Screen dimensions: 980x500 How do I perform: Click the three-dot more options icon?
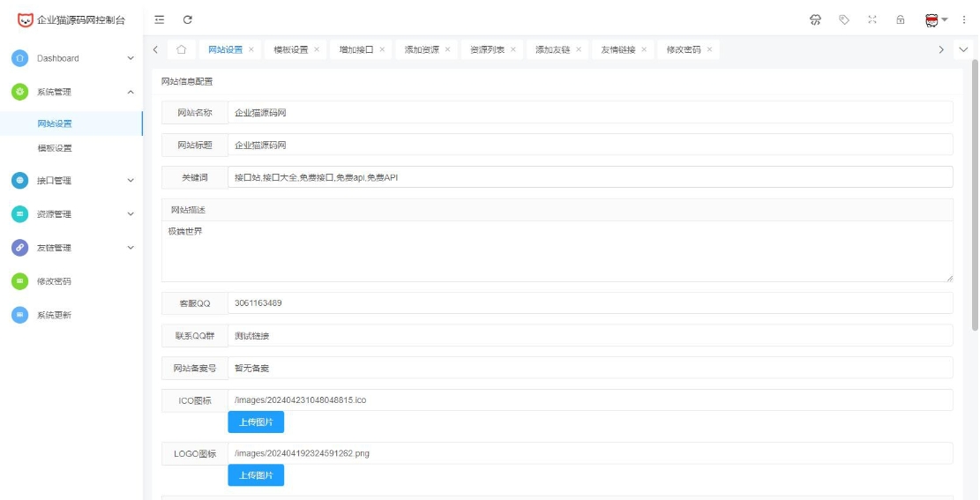[x=963, y=19]
